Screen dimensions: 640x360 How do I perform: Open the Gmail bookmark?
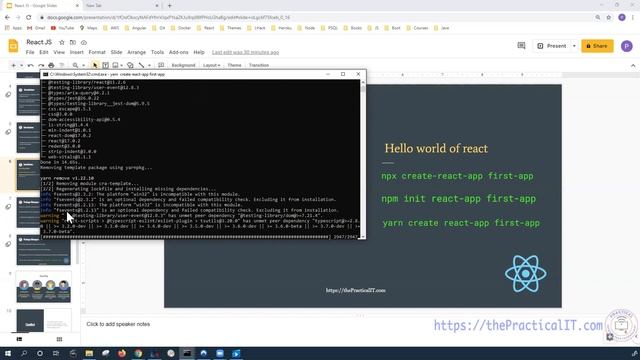click(x=36, y=28)
